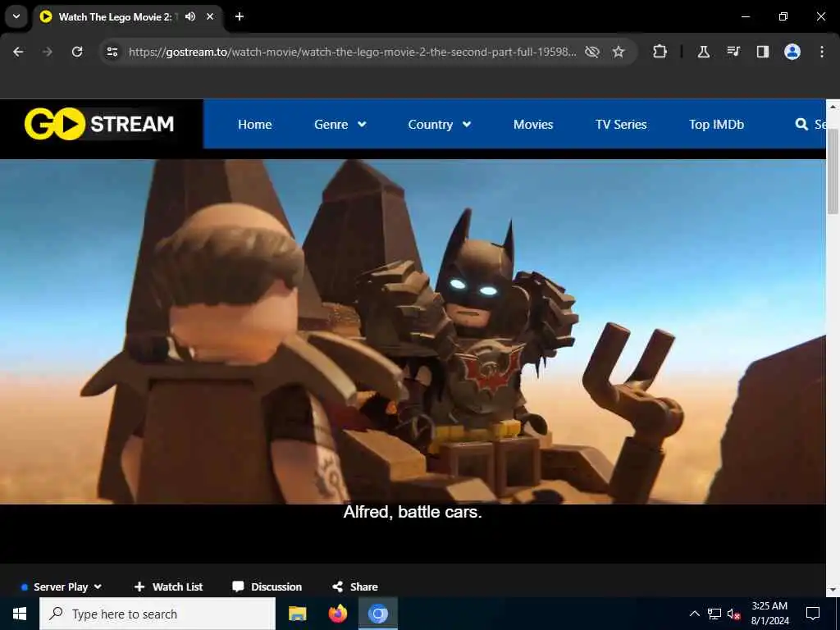The width and height of the screenshot is (840, 630).
Task: Click the Discussion speech bubble icon
Action: (x=238, y=587)
